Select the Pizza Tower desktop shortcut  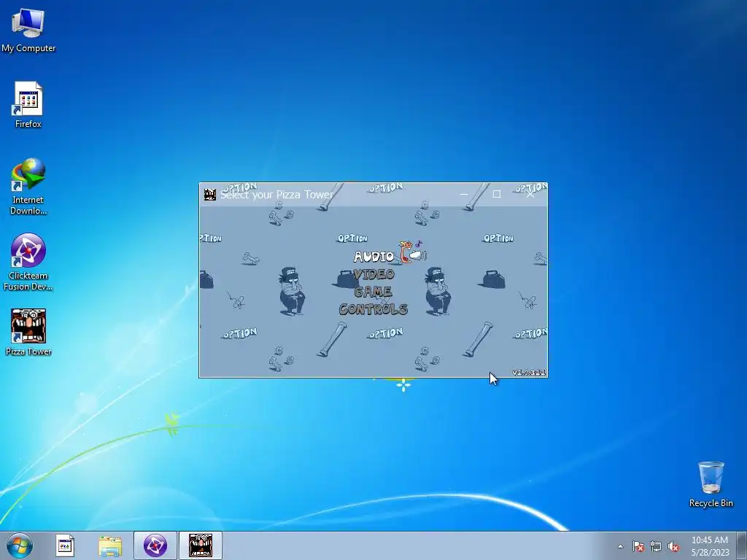tap(28, 332)
